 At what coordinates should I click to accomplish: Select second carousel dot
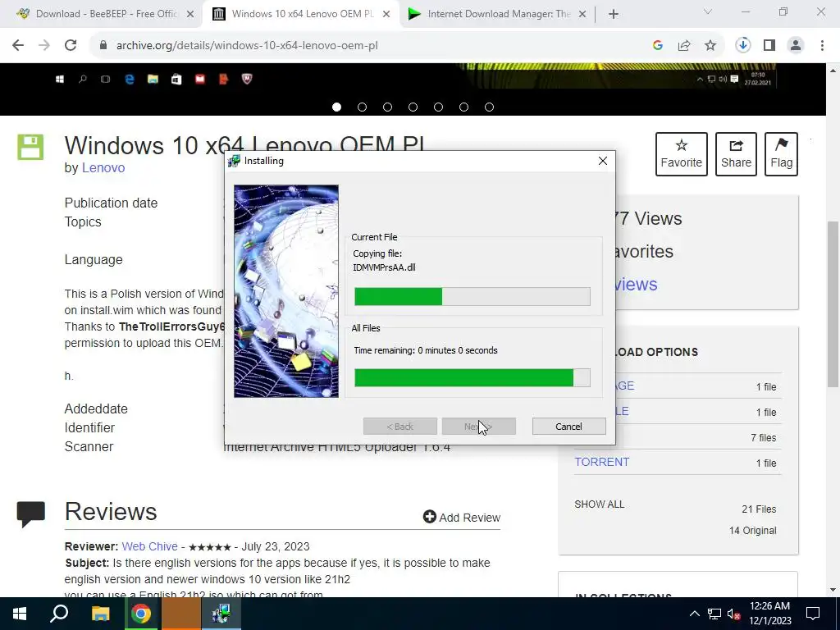(x=362, y=107)
